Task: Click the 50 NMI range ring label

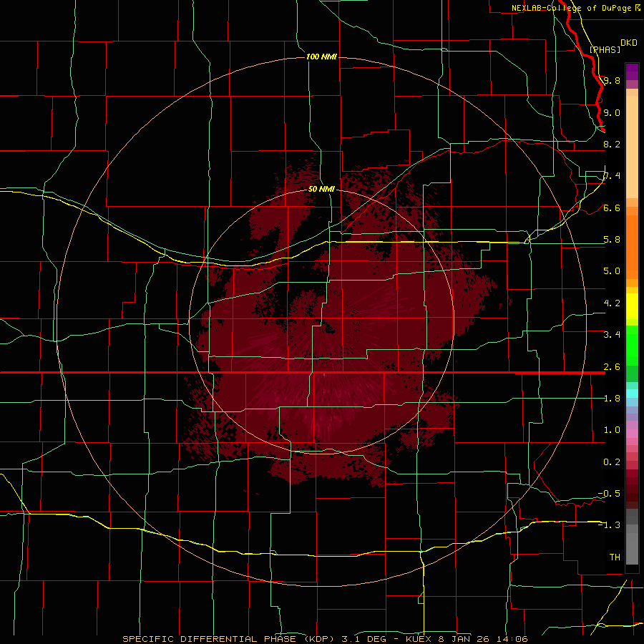Action: pos(321,189)
